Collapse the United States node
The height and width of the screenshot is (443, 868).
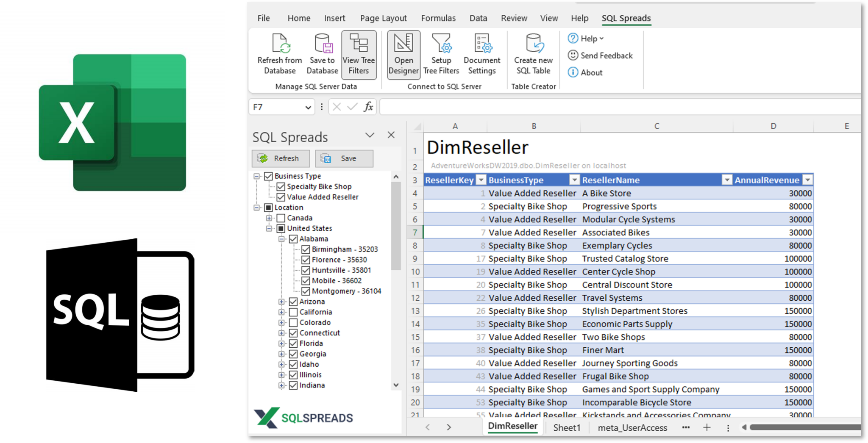click(269, 228)
